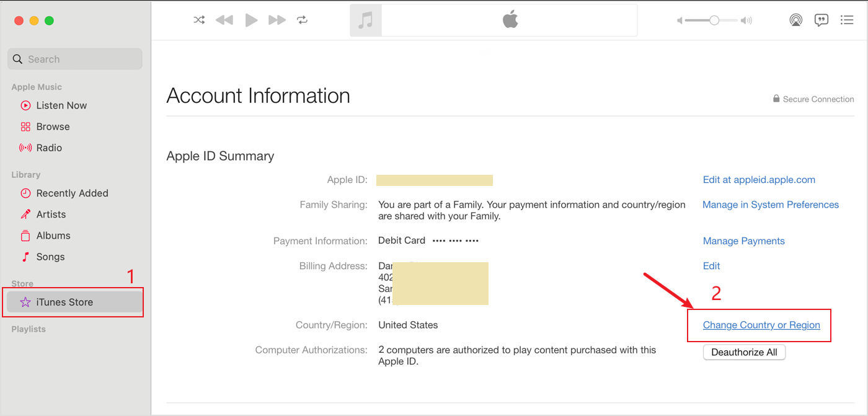
Task: Open Manage in System Preferences link
Action: click(771, 205)
